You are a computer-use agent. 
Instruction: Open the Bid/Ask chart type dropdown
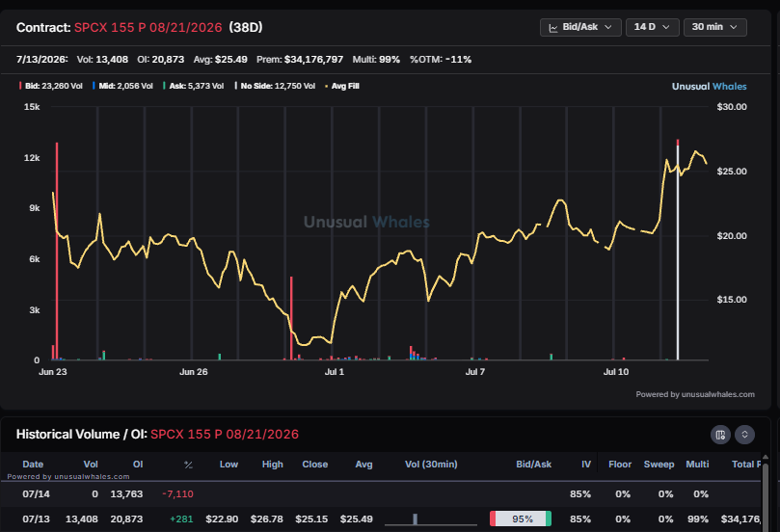click(x=580, y=27)
